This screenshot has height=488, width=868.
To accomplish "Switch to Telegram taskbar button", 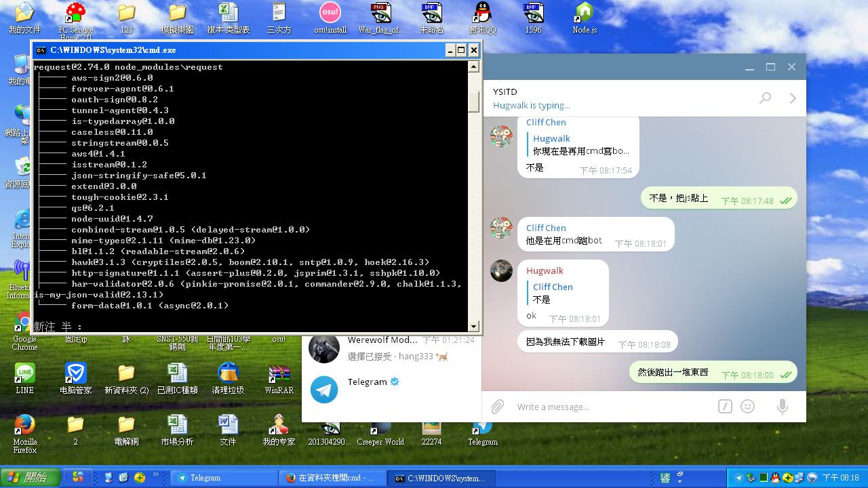I will [224, 478].
